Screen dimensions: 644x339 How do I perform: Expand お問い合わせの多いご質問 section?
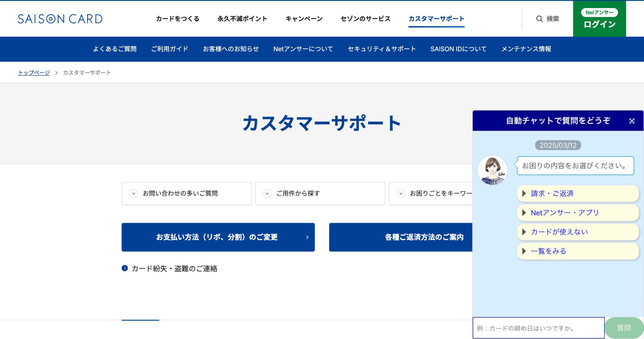tap(186, 193)
